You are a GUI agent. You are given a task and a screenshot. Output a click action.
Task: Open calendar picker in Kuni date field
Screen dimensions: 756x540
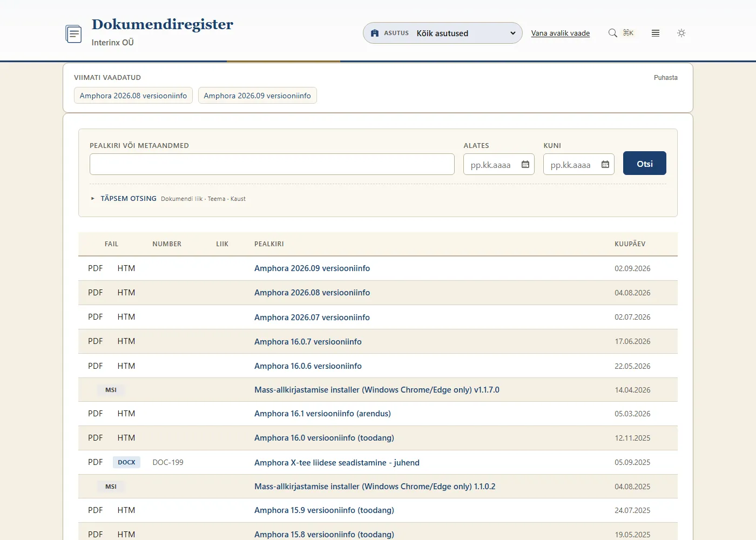click(x=605, y=164)
